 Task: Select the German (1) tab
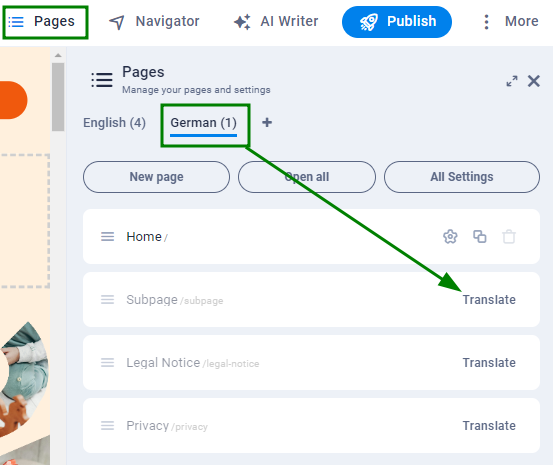(x=203, y=123)
